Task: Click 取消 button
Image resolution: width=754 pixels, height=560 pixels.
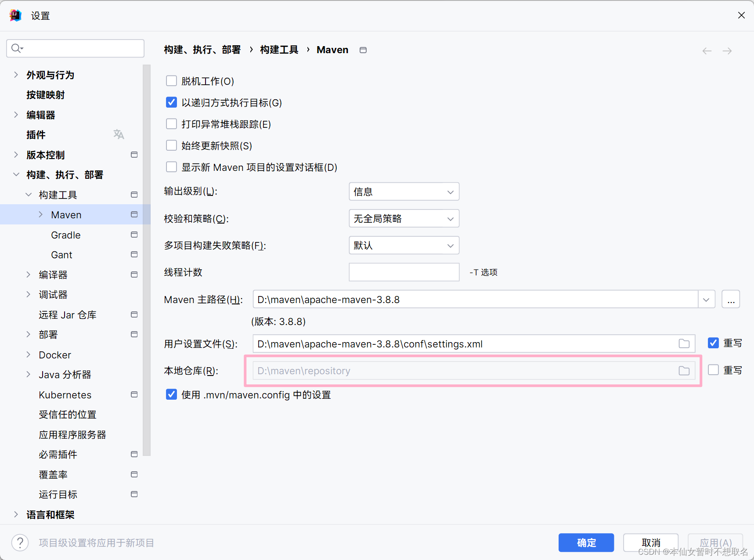Action: click(651, 542)
